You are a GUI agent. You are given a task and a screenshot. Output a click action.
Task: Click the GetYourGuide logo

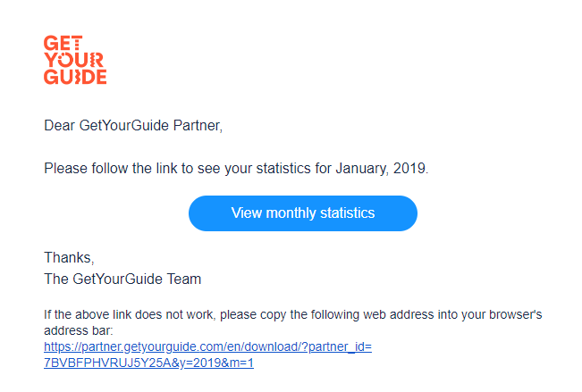click(x=75, y=60)
